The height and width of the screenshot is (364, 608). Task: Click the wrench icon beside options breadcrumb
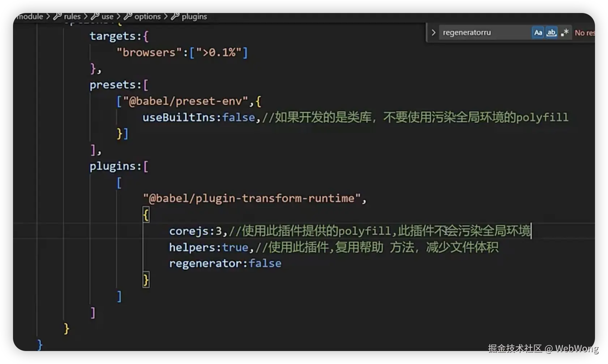click(x=128, y=17)
